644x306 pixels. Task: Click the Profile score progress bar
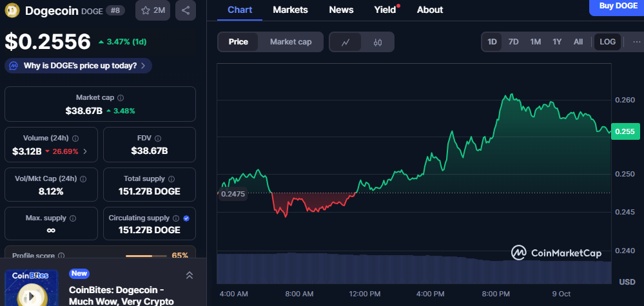[x=146, y=256]
